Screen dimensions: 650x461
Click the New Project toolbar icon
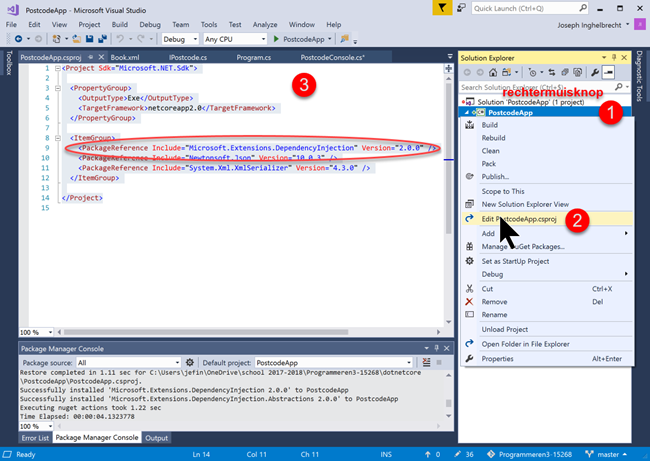pyautogui.click(x=56, y=39)
